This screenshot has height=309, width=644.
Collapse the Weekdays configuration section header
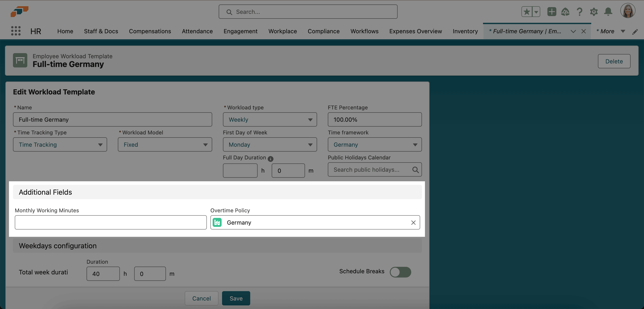[x=217, y=246]
